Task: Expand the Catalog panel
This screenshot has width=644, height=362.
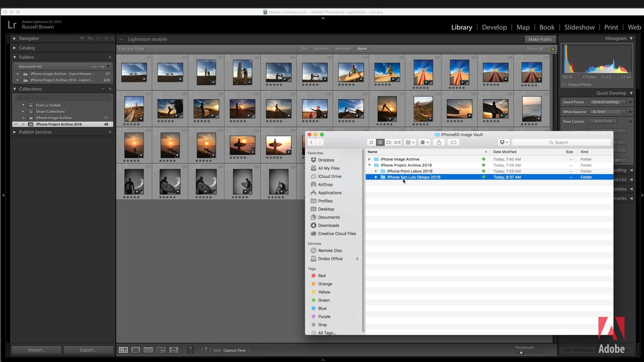Action: pyautogui.click(x=15, y=48)
